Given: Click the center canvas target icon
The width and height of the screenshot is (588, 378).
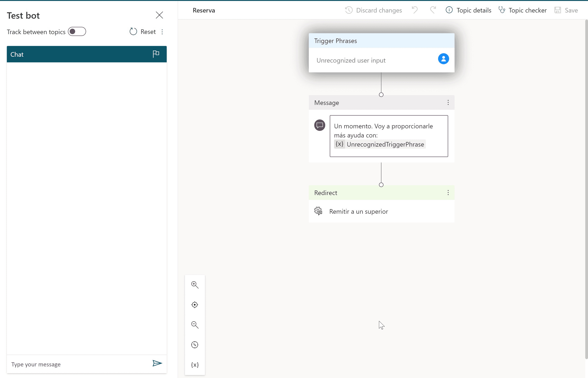Looking at the screenshot, I should coord(195,305).
